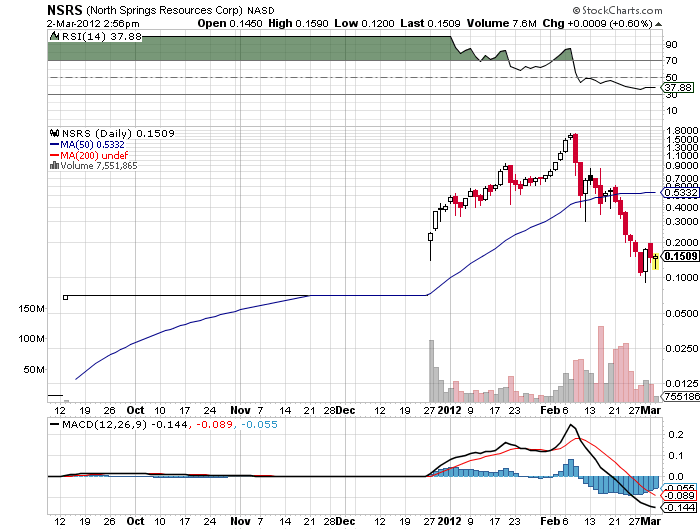Click the RSI(14) 37.88 label text
Image resolution: width=700 pixels, height=530 pixels.
tap(102, 37)
